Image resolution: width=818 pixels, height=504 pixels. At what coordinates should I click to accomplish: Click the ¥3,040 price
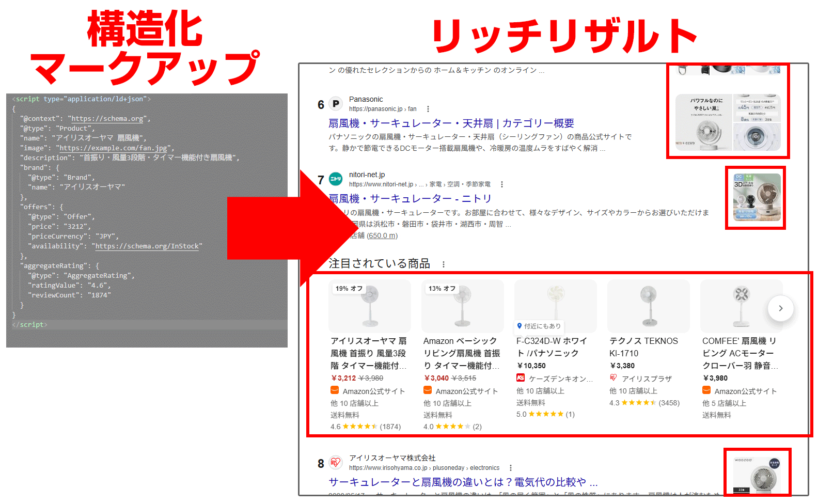436,378
